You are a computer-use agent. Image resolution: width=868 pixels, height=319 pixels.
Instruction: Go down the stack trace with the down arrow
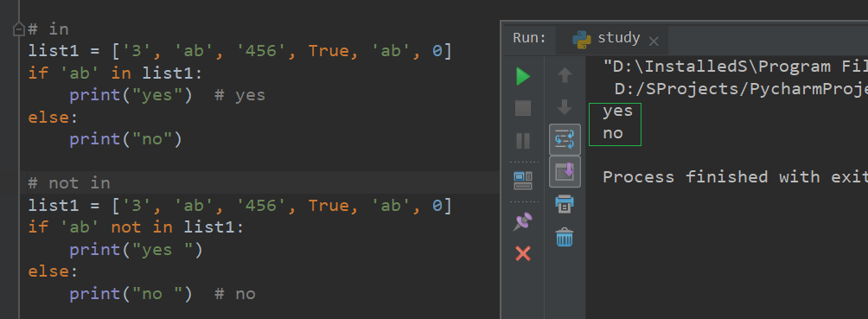click(564, 107)
